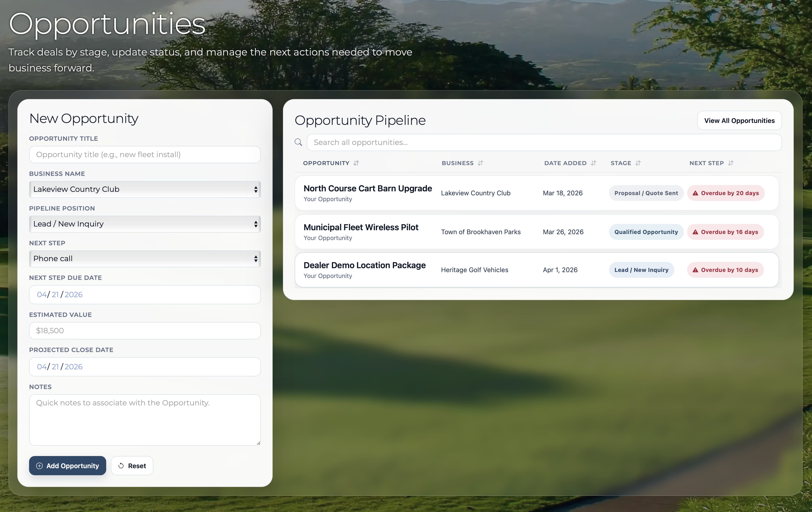Viewport: 812px width, 512px height.
Task: Click the Opportunity Title input field
Action: click(x=145, y=155)
